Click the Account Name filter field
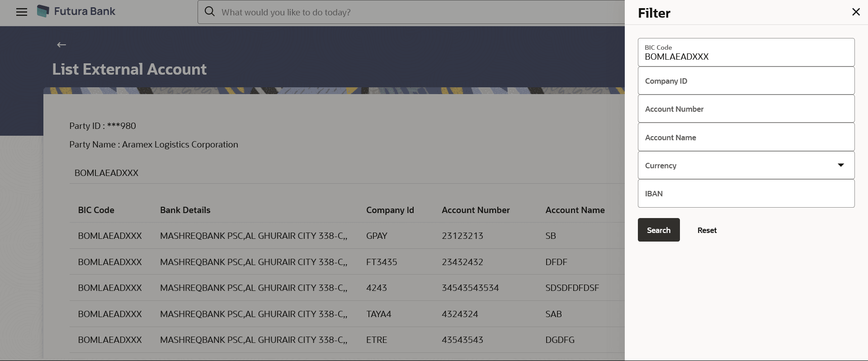The width and height of the screenshot is (868, 361). click(x=746, y=138)
